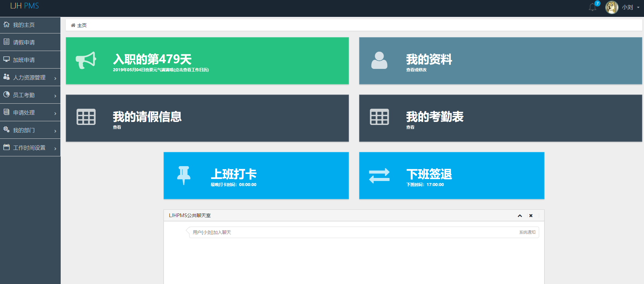The width and height of the screenshot is (644, 284).
Task: Open the 小刘 user dropdown caret
Action: [638, 7]
